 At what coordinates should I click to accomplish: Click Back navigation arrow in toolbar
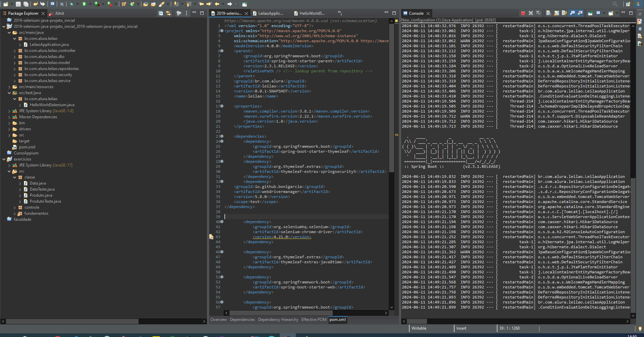tap(217, 4)
